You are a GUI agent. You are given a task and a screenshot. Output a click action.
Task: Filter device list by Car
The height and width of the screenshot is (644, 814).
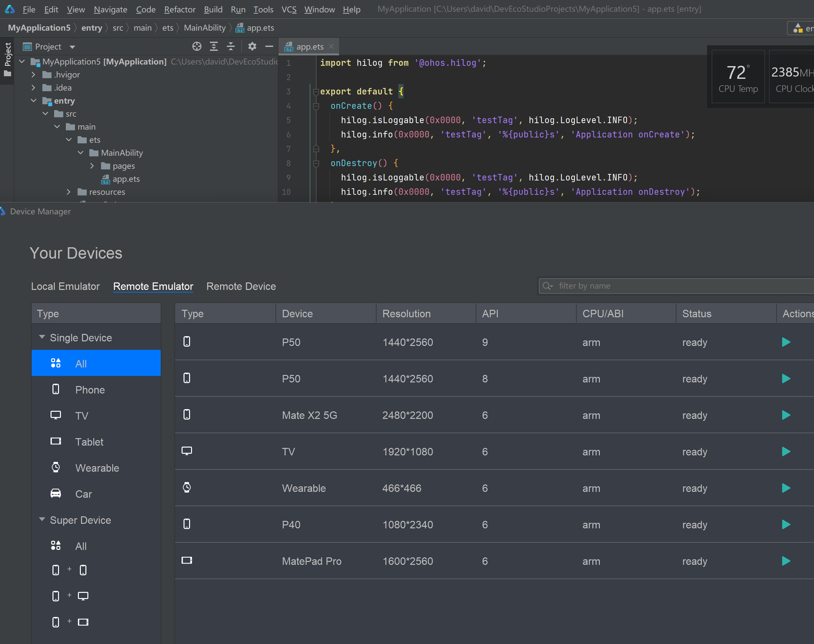(96, 494)
